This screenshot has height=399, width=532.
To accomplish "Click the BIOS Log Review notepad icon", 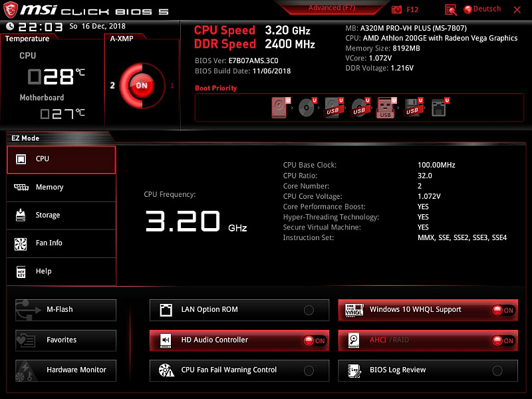I will pyautogui.click(x=354, y=370).
